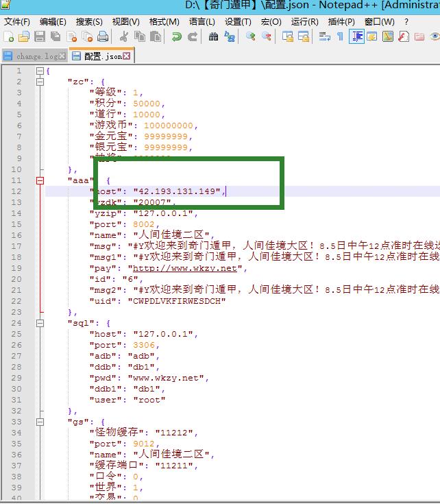The image size is (440, 504).
Task: Open the 编辑(E) menu
Action: (x=53, y=21)
